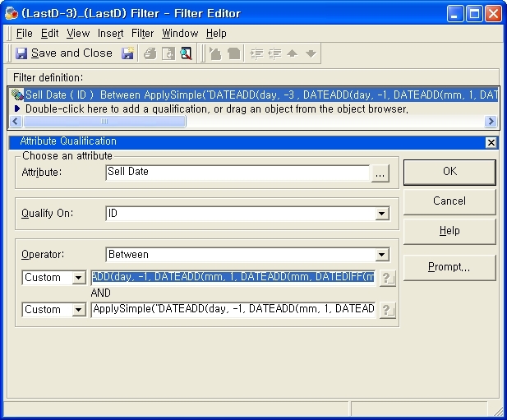Open the Operator dropdown showing Between

(381, 255)
